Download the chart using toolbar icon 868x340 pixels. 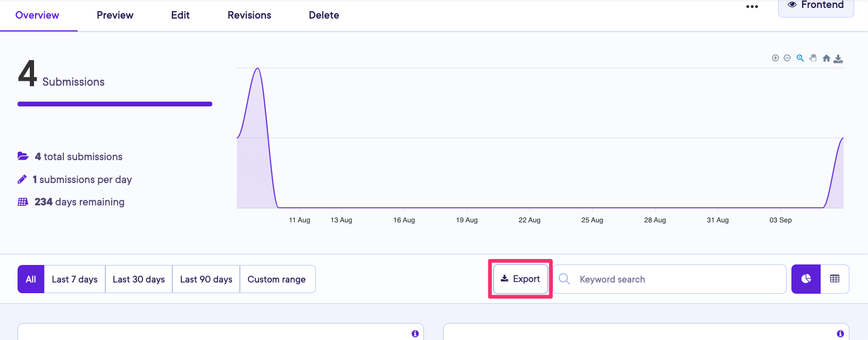click(838, 59)
